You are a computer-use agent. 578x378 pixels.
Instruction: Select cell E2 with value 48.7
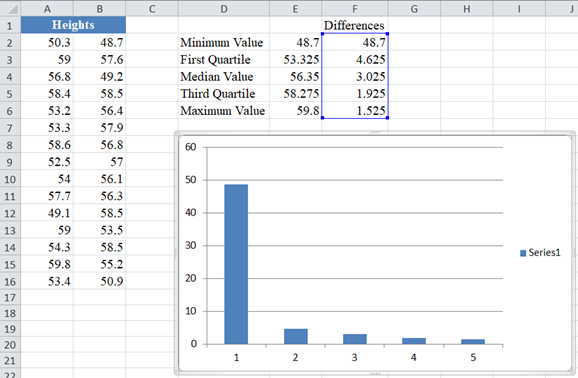pos(295,42)
